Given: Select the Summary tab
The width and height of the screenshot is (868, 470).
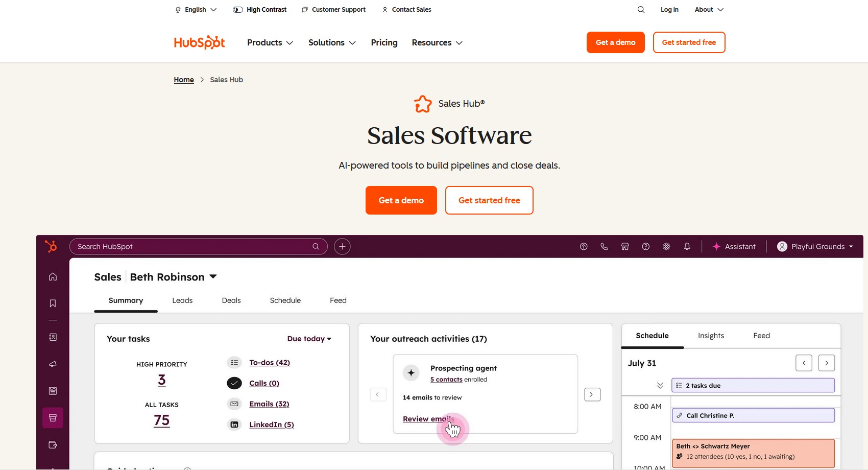Looking at the screenshot, I should (x=126, y=300).
